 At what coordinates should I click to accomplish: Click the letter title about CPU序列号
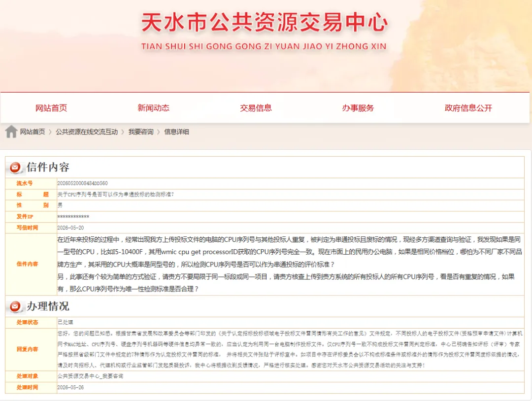(116, 195)
